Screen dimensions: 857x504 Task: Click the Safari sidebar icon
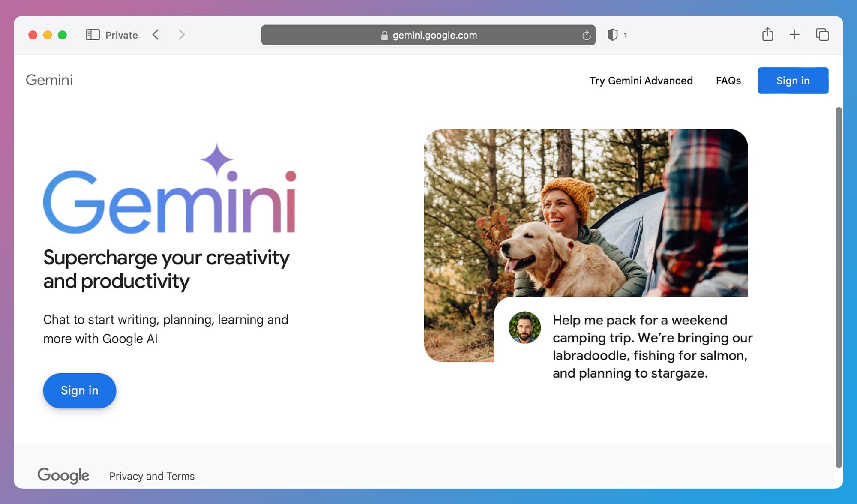point(92,35)
